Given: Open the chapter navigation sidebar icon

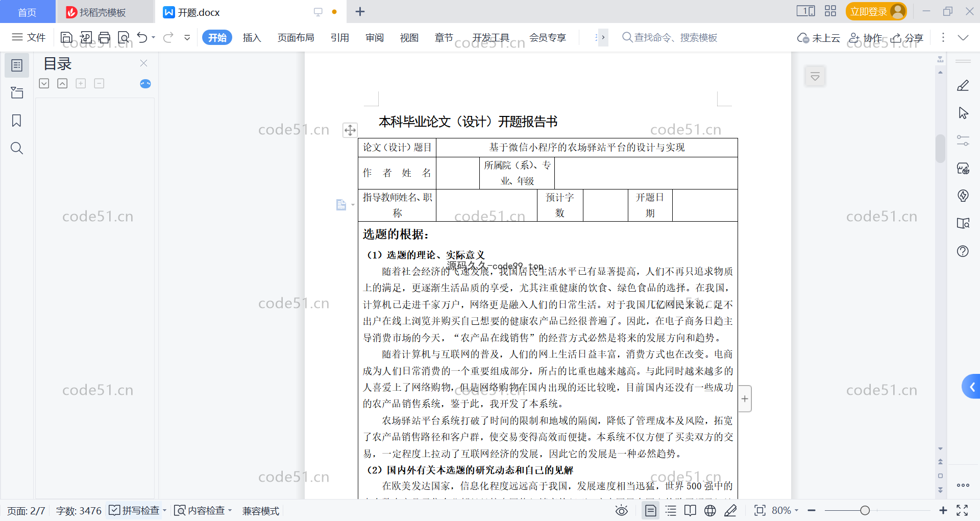Looking at the screenshot, I should pyautogui.click(x=17, y=92).
